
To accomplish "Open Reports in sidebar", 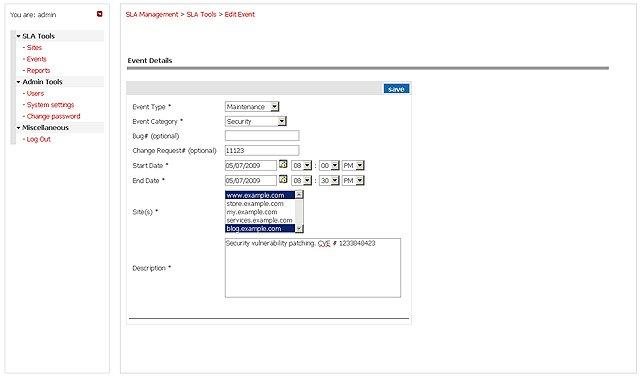I will pyautogui.click(x=38, y=71).
